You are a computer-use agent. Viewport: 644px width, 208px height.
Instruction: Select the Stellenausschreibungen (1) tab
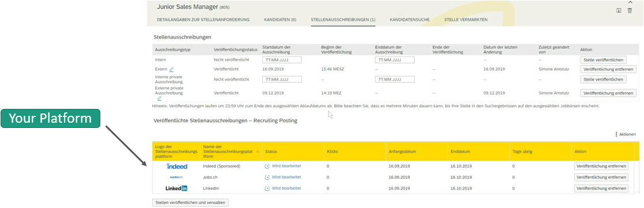pyautogui.click(x=343, y=20)
